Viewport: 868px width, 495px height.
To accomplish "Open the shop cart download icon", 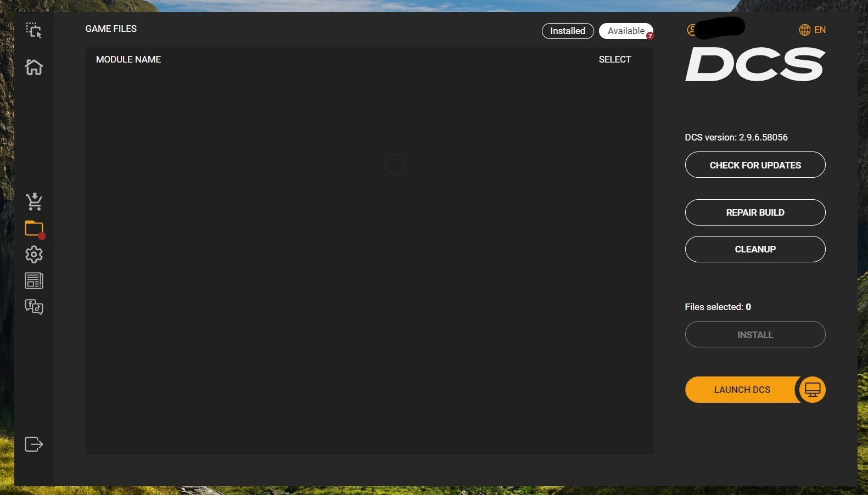I will (x=34, y=201).
